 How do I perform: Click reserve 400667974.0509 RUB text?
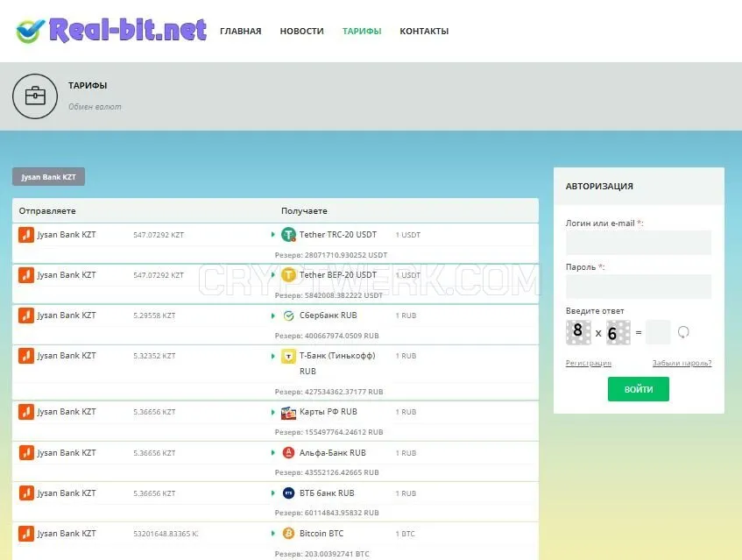click(327, 336)
